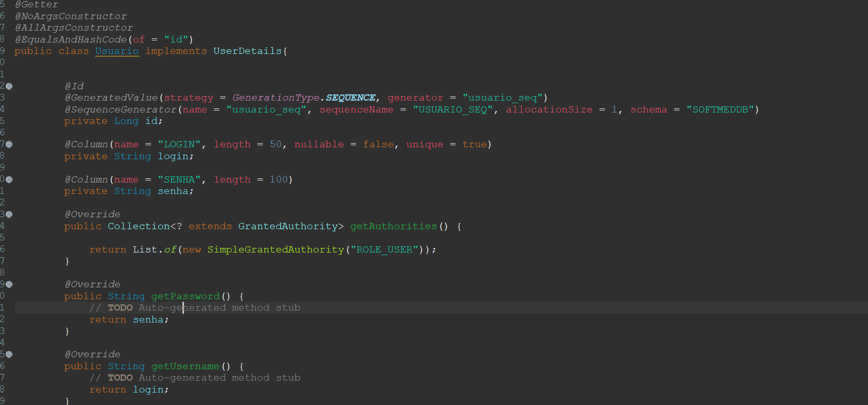This screenshot has width=868, height=405.
Task: Click the @NoArgsConstructor annotation
Action: (x=71, y=16)
